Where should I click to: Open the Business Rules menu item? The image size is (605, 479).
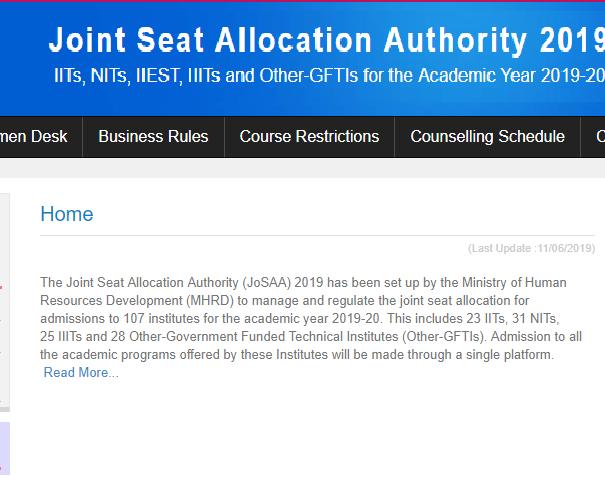coord(153,137)
